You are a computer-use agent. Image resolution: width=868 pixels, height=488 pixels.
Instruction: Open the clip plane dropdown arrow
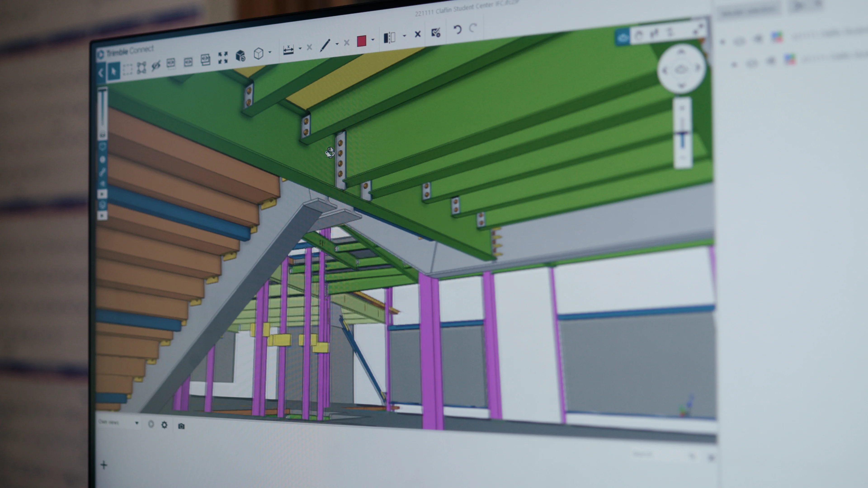404,35
